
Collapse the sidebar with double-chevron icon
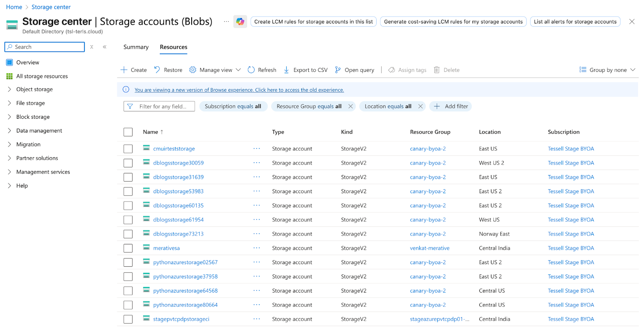tap(105, 47)
